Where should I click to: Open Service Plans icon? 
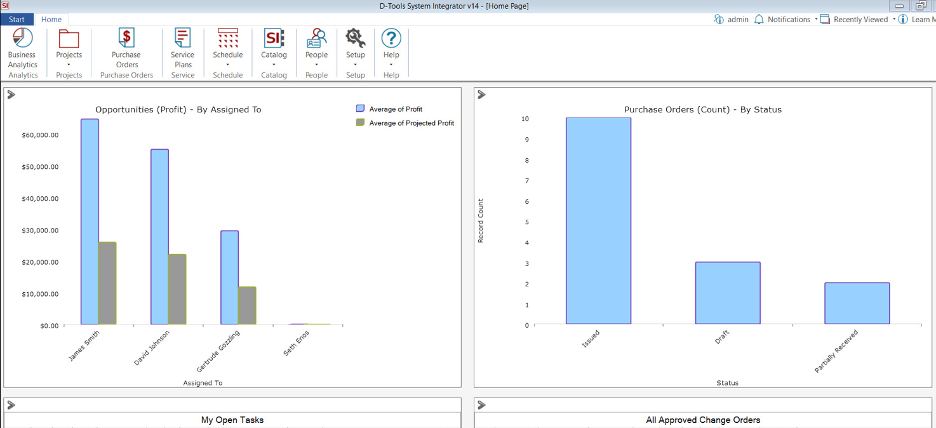183,38
